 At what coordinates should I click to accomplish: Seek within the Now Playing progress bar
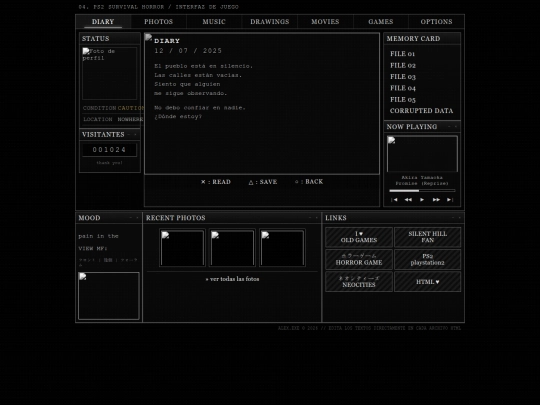tap(422, 190)
